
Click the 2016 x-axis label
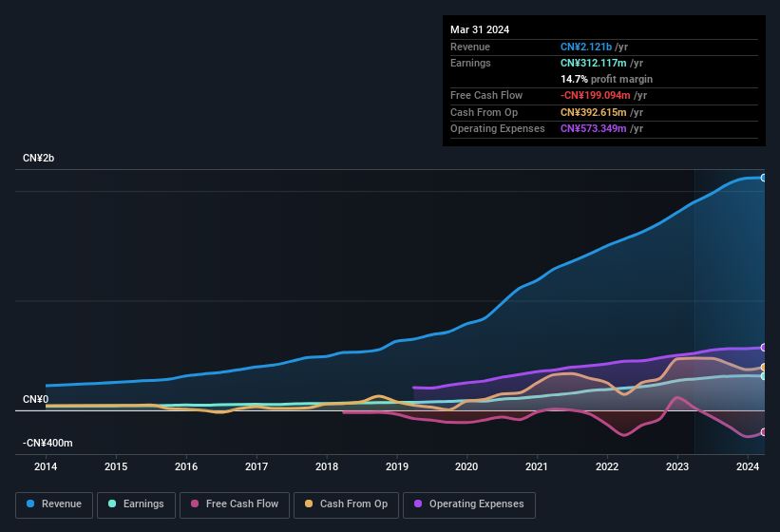(x=186, y=466)
